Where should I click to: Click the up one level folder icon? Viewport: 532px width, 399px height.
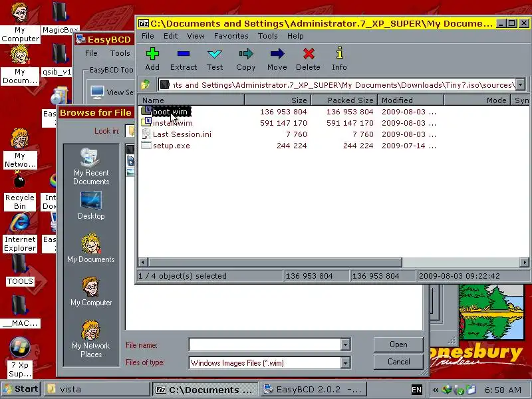click(x=146, y=84)
